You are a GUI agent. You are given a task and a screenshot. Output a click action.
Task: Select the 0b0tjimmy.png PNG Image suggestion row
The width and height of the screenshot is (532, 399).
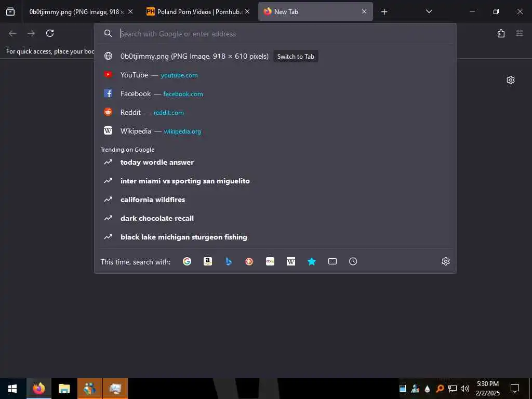275,56
